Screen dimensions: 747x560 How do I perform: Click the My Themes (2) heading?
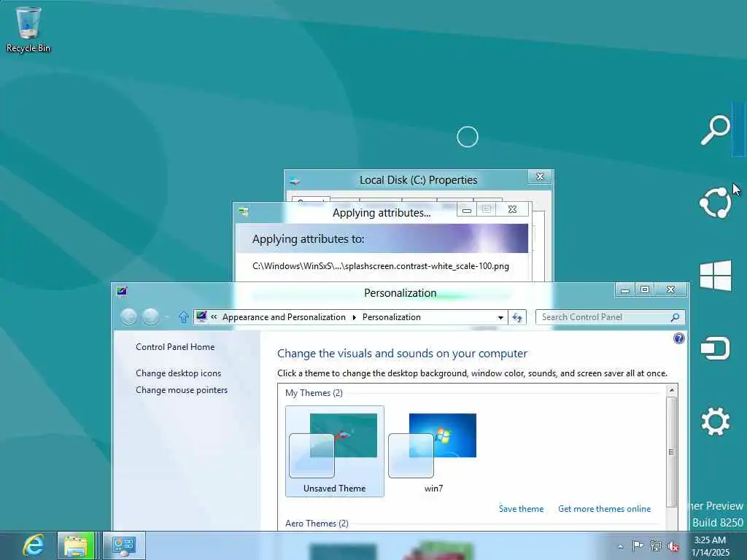[x=314, y=393]
